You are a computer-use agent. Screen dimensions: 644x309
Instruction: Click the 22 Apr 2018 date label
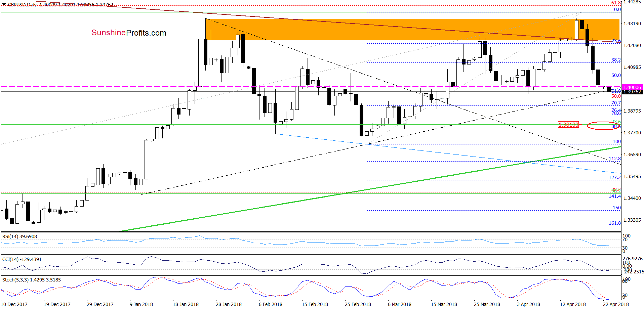[616, 304]
